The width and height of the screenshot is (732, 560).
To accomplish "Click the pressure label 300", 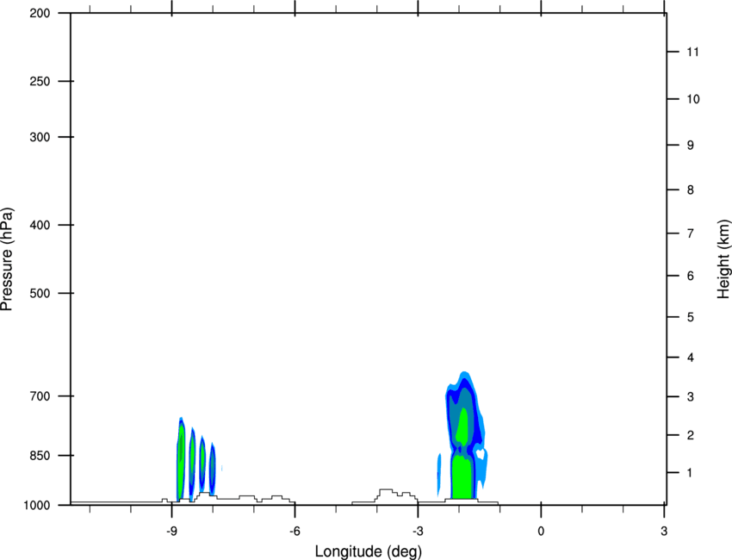I will point(40,137).
